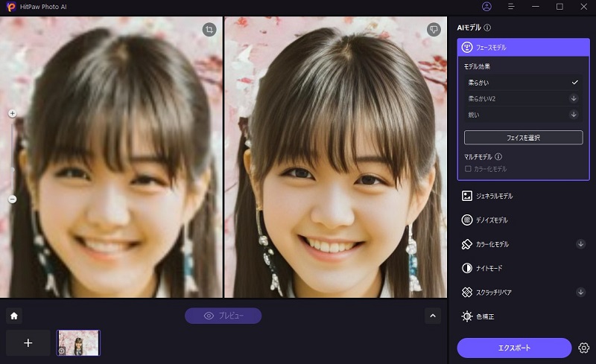
Task: Click the フェースモデル face icon
Action: click(467, 47)
